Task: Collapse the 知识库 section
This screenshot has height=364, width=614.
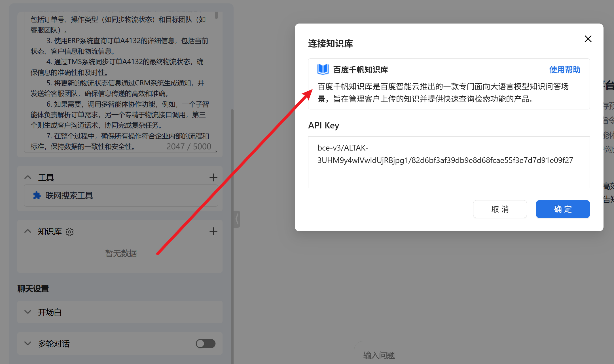Action: coord(27,231)
